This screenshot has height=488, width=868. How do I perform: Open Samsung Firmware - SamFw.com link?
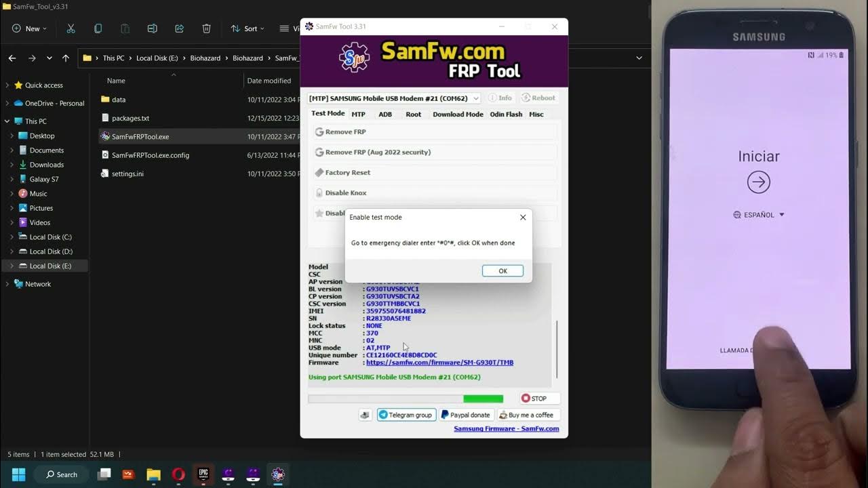507,428
